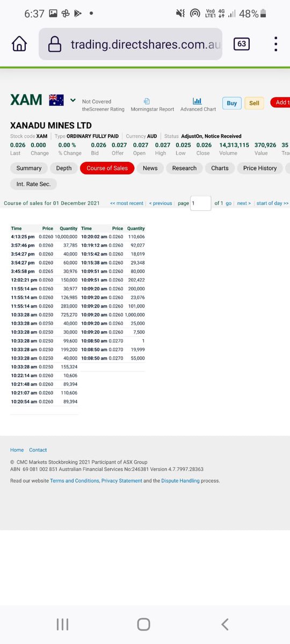Image resolution: width=290 pixels, height=644 pixels.
Task: Click the 4:13:25 pm trade row time
Action: 23,237
